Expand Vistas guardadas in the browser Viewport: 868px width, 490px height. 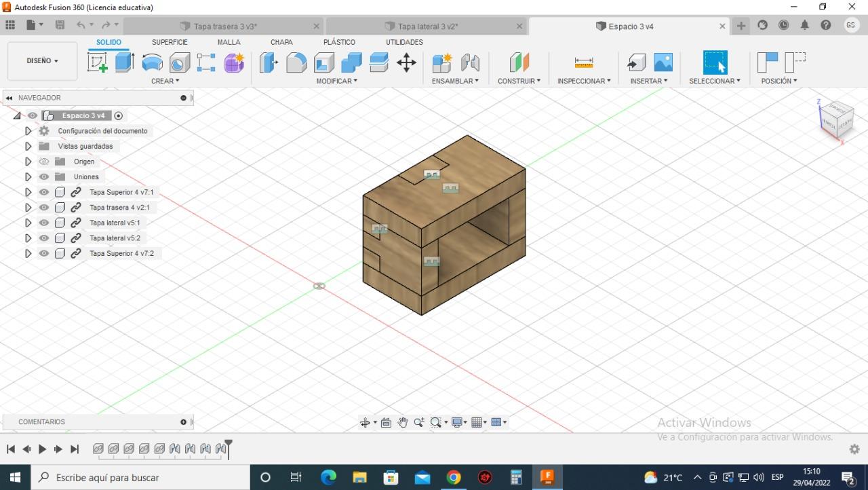click(28, 147)
